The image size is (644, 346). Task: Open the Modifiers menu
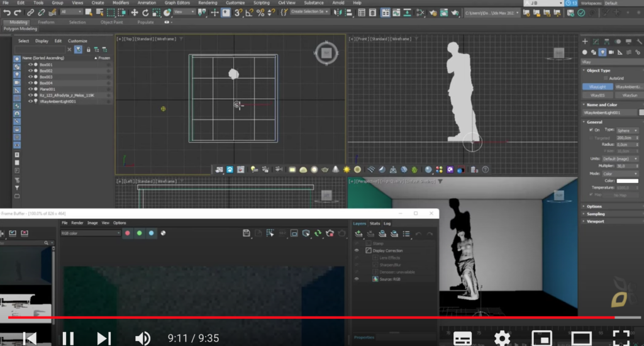point(121,3)
